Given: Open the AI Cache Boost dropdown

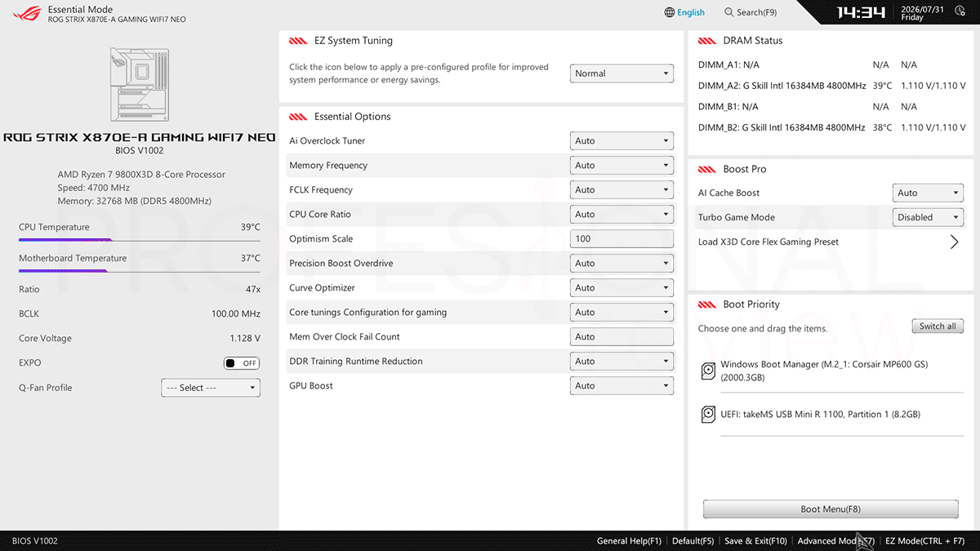Looking at the screenshot, I should click(x=928, y=193).
